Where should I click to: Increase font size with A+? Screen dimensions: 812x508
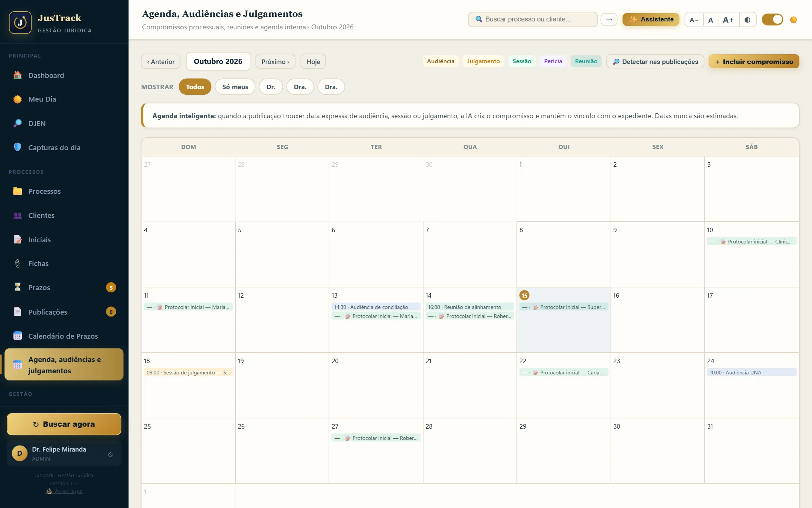729,20
